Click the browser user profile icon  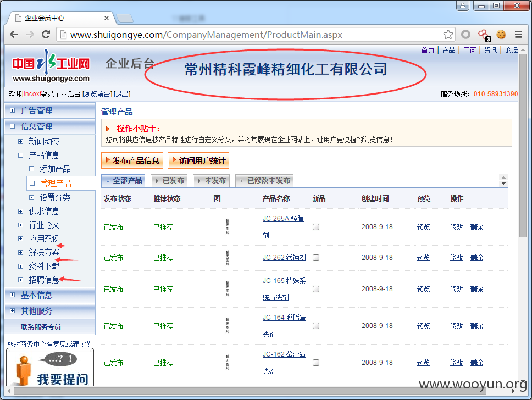pyautogui.click(x=462, y=5)
